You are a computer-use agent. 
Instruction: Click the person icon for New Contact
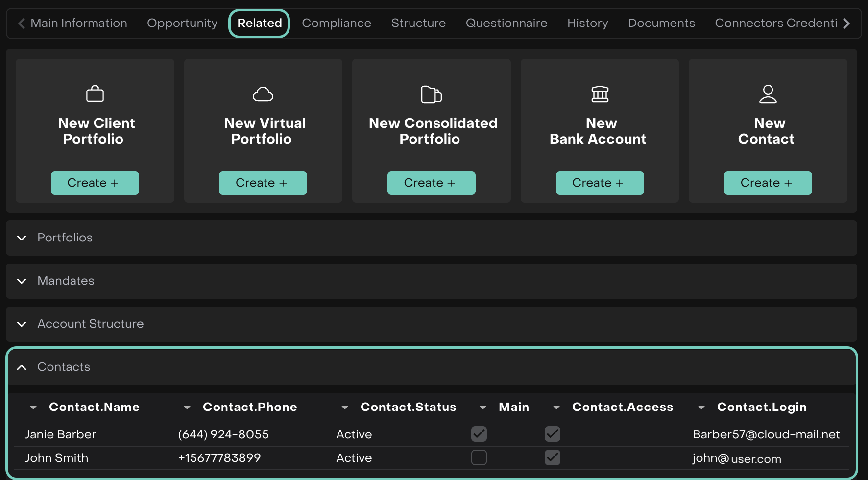click(768, 94)
